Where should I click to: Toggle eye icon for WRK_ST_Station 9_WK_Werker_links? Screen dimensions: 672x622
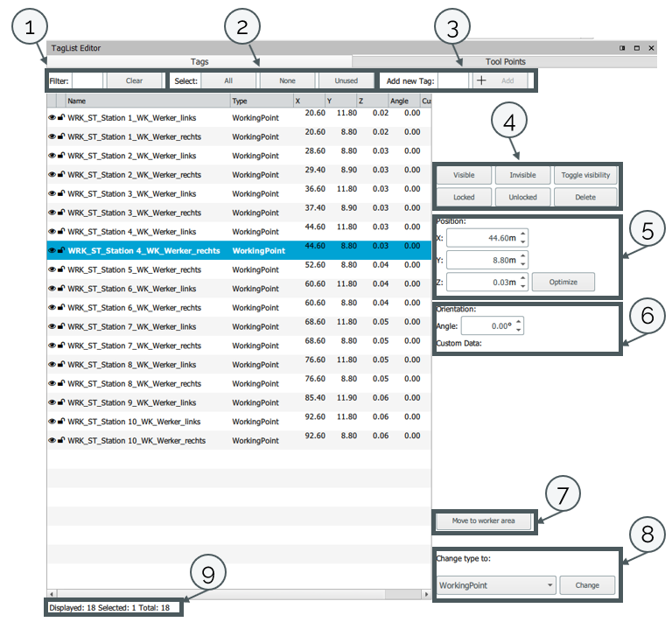coord(52,402)
